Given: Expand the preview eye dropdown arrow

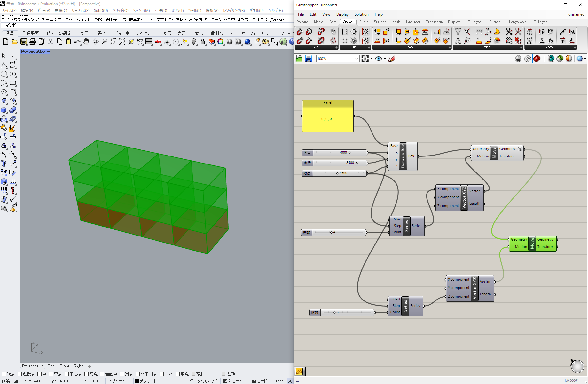Looking at the screenshot, I should tap(385, 59).
